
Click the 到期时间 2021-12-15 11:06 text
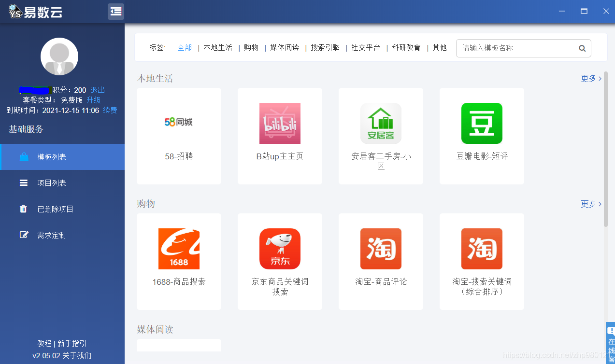pos(53,111)
